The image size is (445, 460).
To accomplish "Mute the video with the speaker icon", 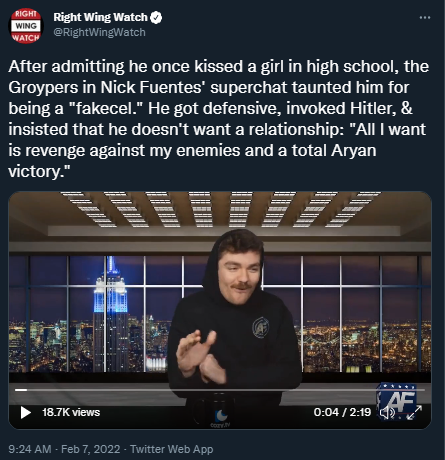I will click(x=387, y=413).
